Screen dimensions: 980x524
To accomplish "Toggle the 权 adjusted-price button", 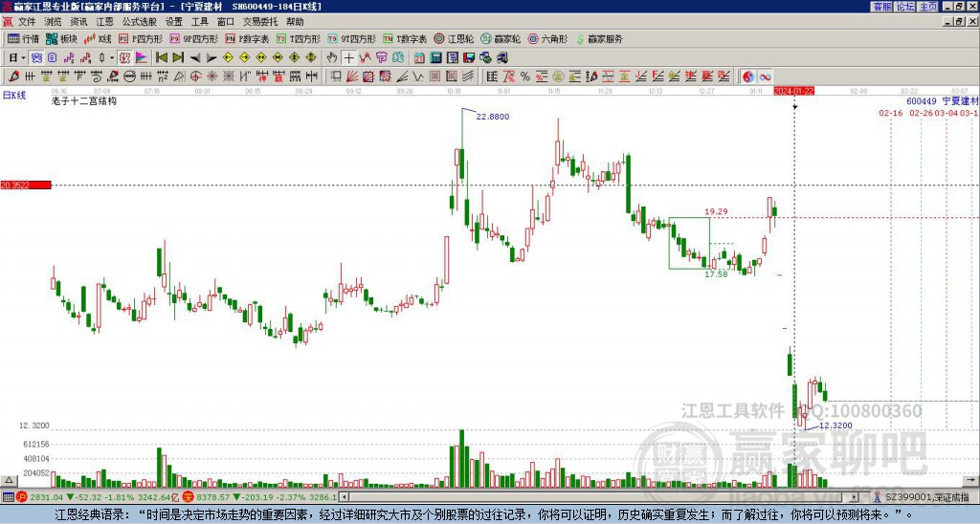I will coord(124,58).
